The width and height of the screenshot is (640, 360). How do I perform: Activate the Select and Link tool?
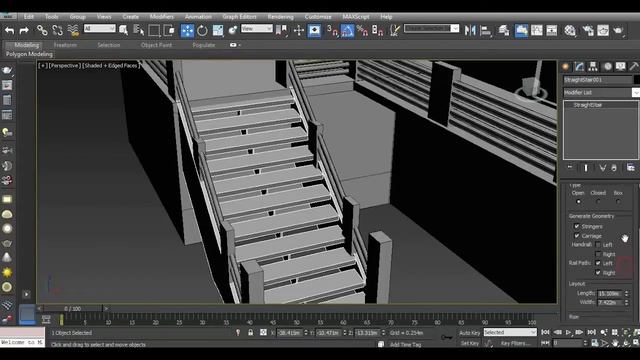(42, 30)
